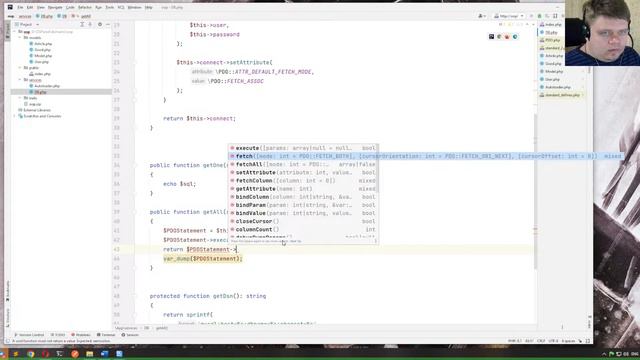
Task: Choose setAttribute in the autocomplete popup
Action: point(303,173)
